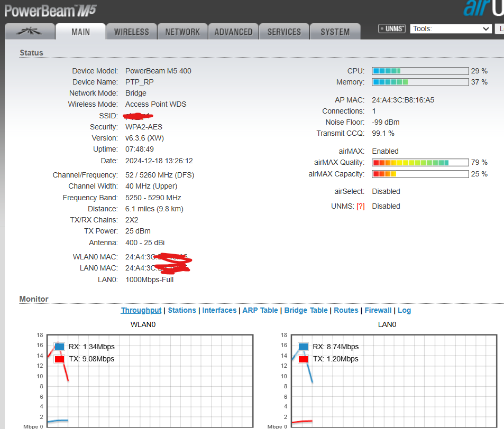Click WLAN0 TX: 9.08Mbps reading
The height and width of the screenshot is (429, 504).
pos(91,359)
